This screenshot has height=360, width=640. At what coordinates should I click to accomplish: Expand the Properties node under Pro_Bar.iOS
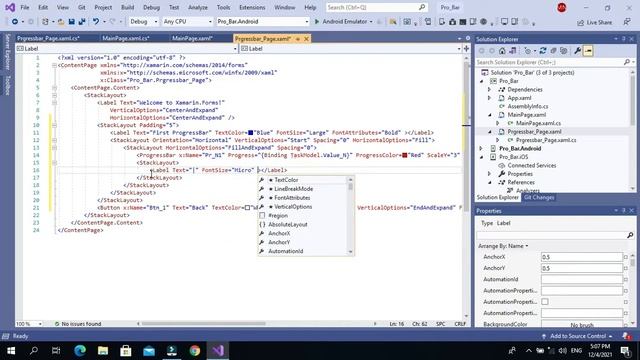coord(489,174)
